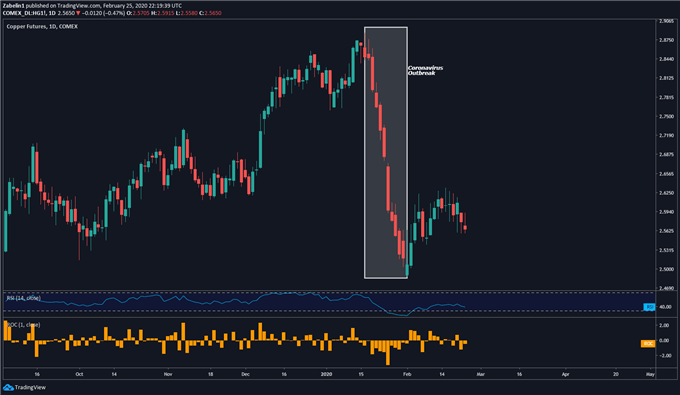
Task: Click the Feb label on time axis
Action: coord(407,374)
